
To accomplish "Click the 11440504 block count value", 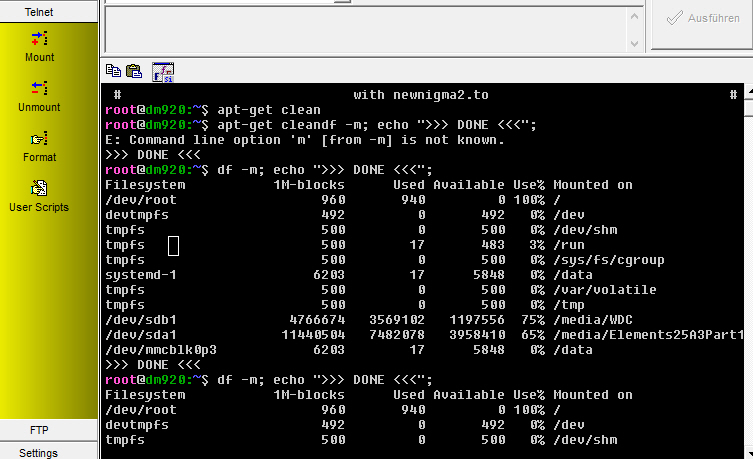I will point(313,335).
